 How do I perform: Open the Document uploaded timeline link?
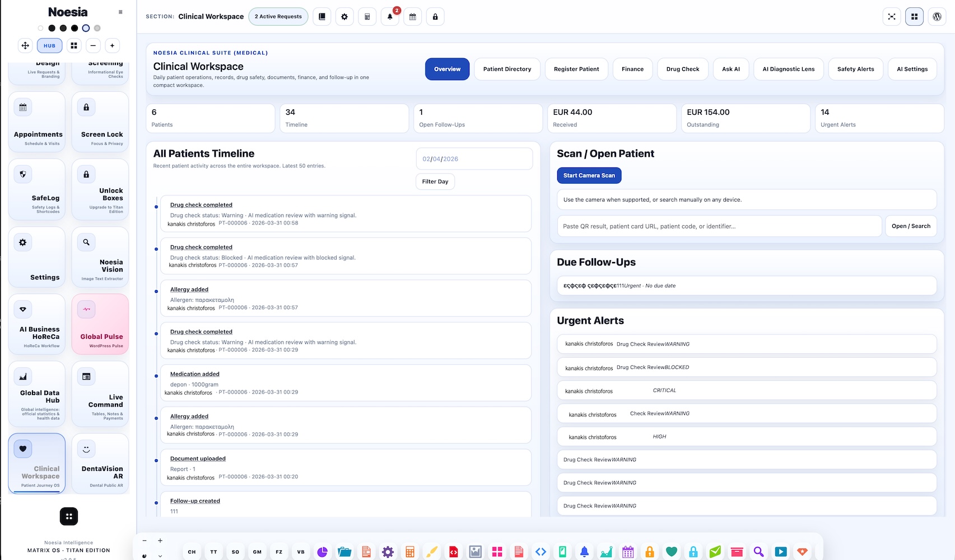(x=198, y=459)
